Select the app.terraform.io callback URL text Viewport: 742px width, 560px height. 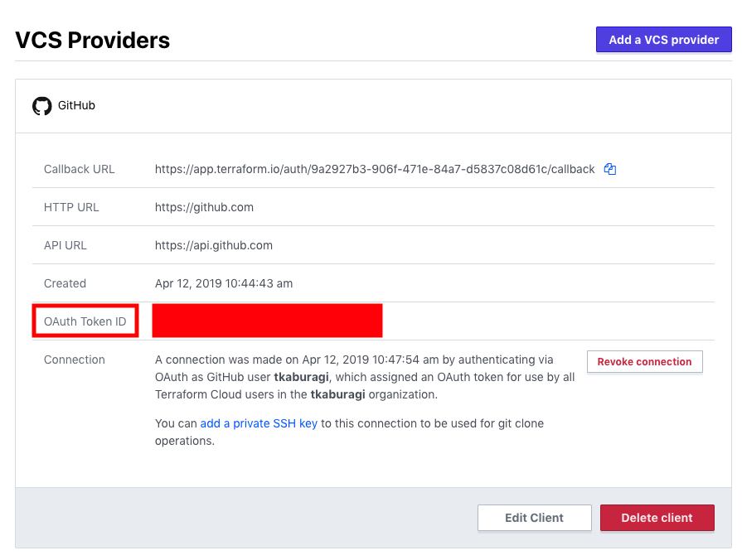[x=375, y=169]
